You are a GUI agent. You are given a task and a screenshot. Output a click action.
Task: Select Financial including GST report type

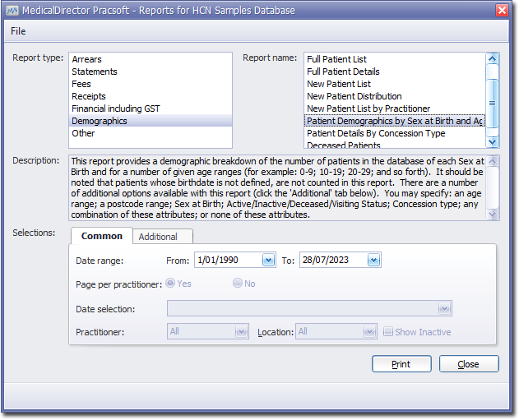point(151,108)
